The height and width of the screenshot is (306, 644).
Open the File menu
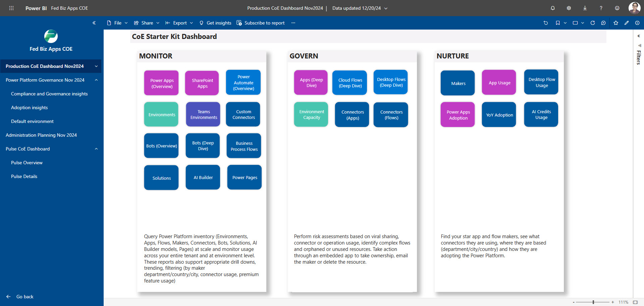(x=117, y=23)
